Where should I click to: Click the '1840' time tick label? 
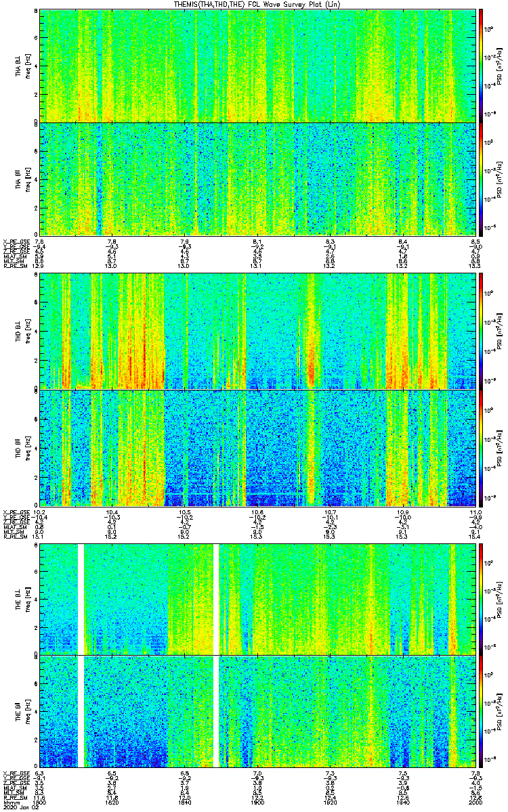[184, 803]
